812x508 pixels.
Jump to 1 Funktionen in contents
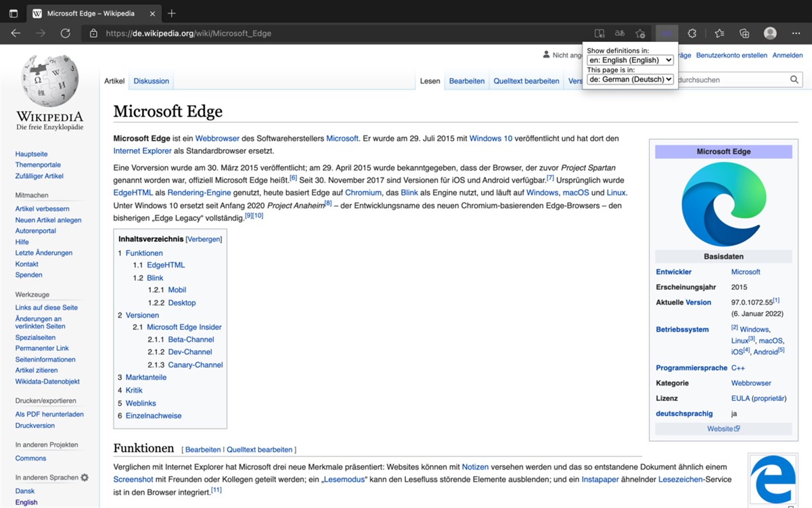point(140,253)
